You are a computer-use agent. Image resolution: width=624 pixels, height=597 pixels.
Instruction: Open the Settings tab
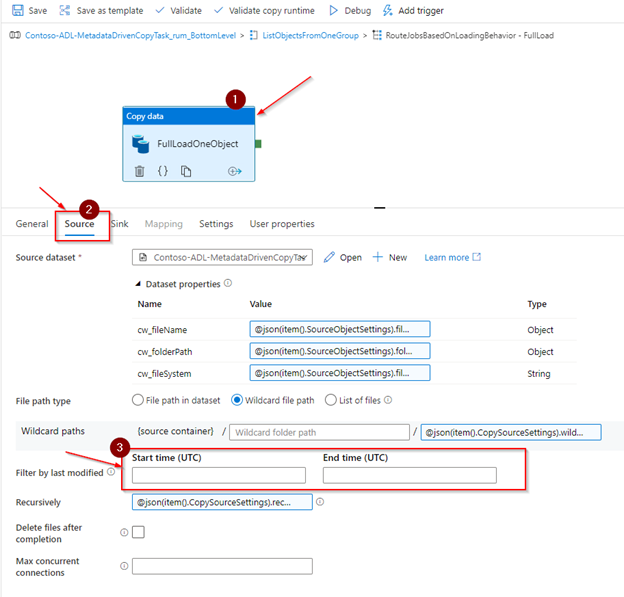pos(216,224)
